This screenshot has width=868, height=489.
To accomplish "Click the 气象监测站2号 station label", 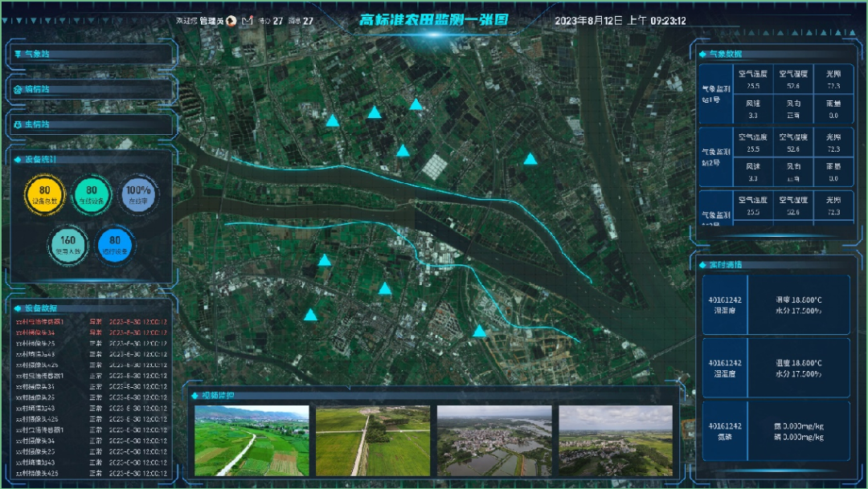I will pyautogui.click(x=716, y=157).
